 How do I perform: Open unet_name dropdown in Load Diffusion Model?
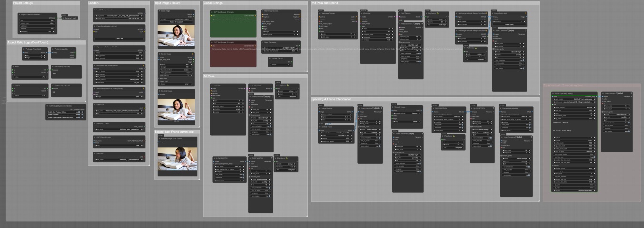(119, 16)
